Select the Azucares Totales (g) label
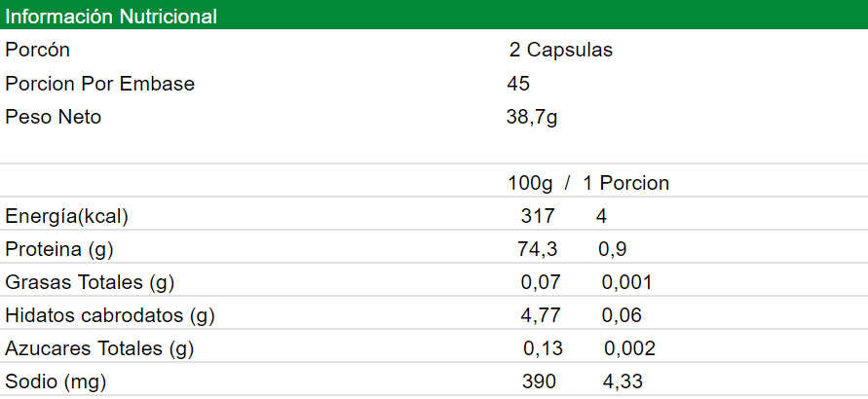The image size is (868, 399). tap(100, 348)
